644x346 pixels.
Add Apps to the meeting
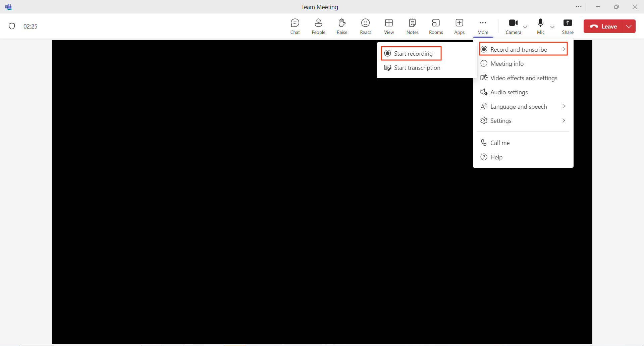pyautogui.click(x=459, y=27)
